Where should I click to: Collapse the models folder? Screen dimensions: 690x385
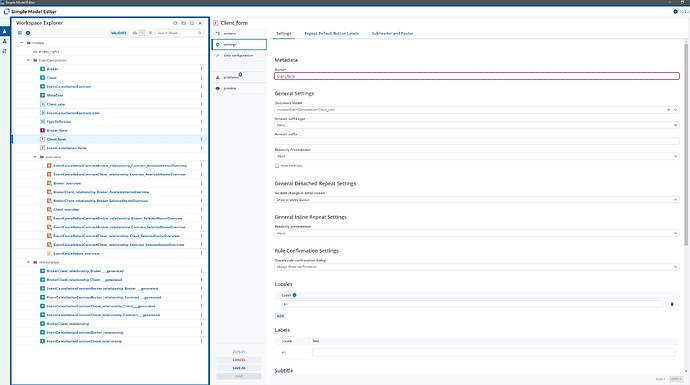(x=22, y=43)
